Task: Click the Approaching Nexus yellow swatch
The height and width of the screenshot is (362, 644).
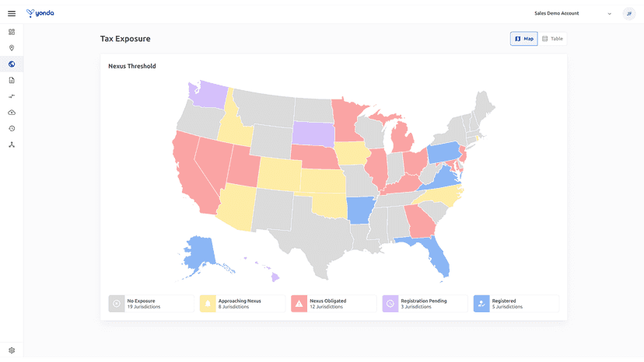Action: point(208,304)
